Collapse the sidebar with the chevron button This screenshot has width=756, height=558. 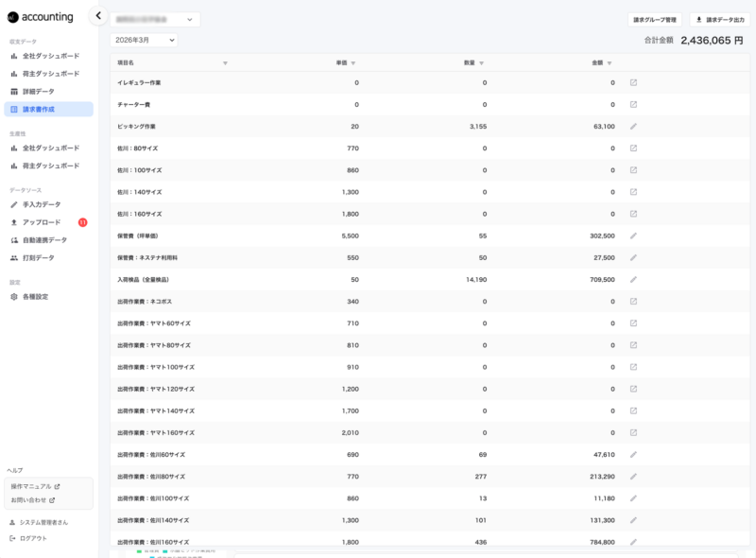point(98,15)
